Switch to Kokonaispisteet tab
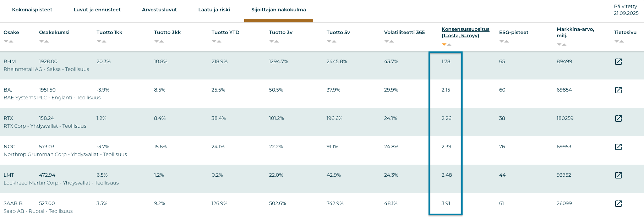644x220 pixels. click(32, 10)
